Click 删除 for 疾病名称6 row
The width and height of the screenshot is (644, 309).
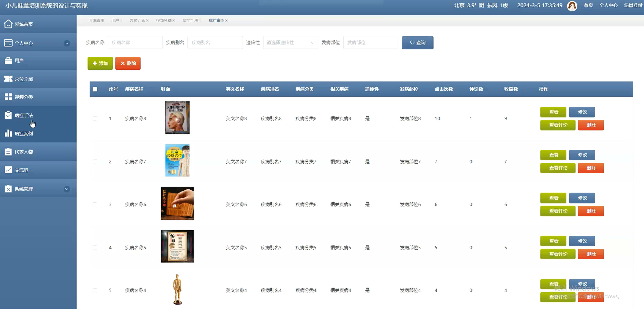[x=591, y=211]
